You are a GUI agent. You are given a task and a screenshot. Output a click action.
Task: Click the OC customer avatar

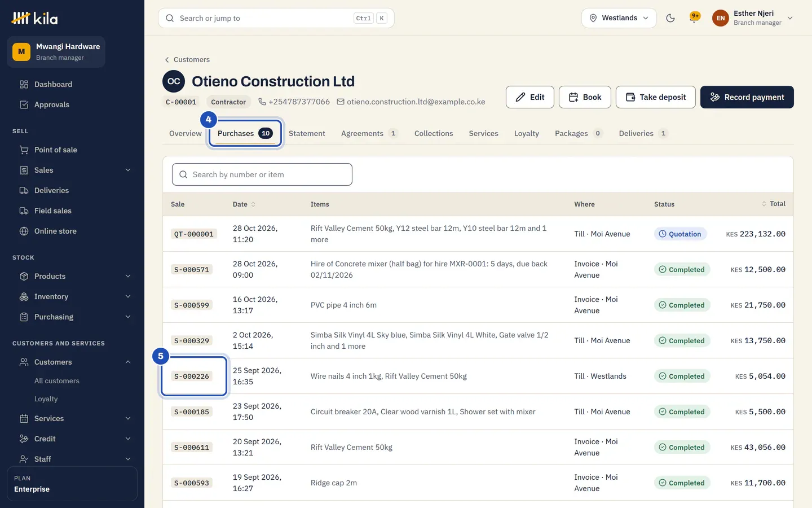(174, 81)
